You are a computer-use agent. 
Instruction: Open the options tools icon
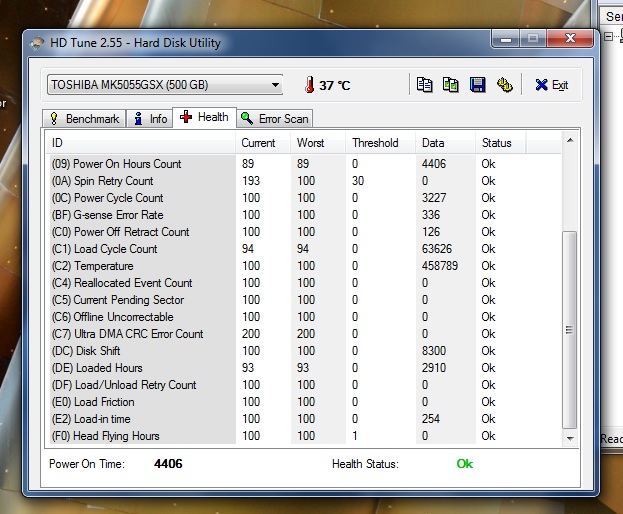(x=505, y=85)
